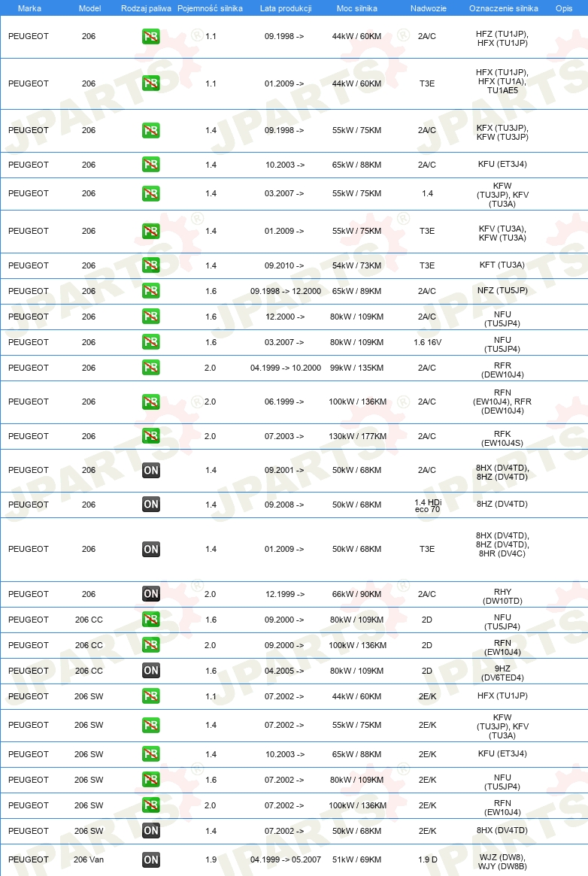
Task: Click the '1.4 HDi eco 70' body cell
Action: 428,505
